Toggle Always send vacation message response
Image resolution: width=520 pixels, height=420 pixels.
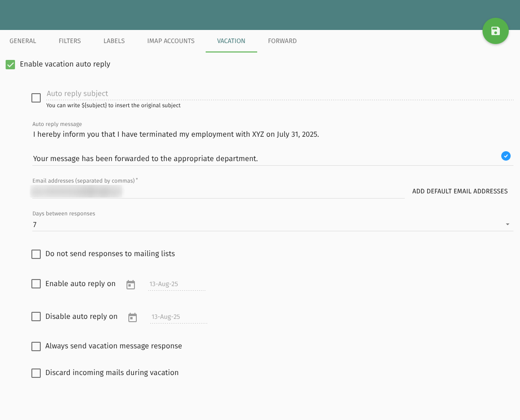pos(36,346)
